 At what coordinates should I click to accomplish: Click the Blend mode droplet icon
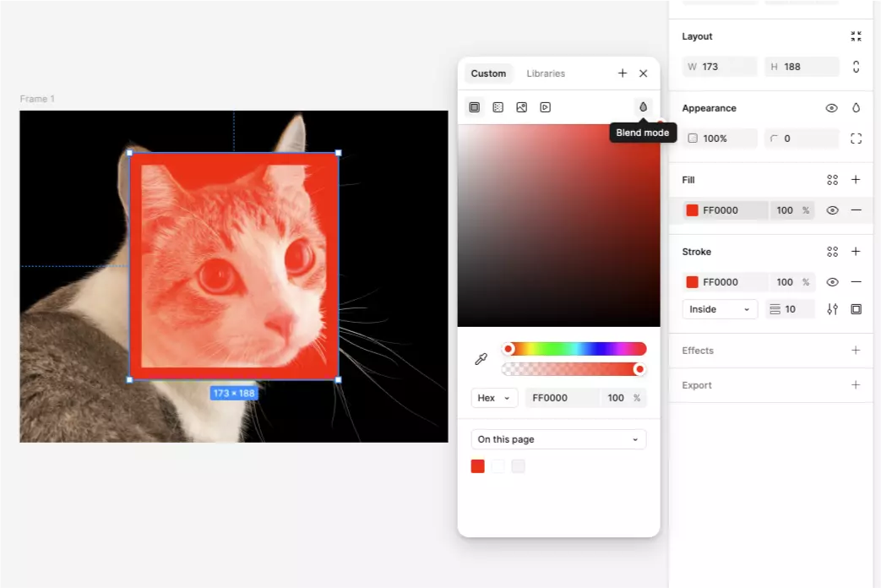tap(643, 107)
